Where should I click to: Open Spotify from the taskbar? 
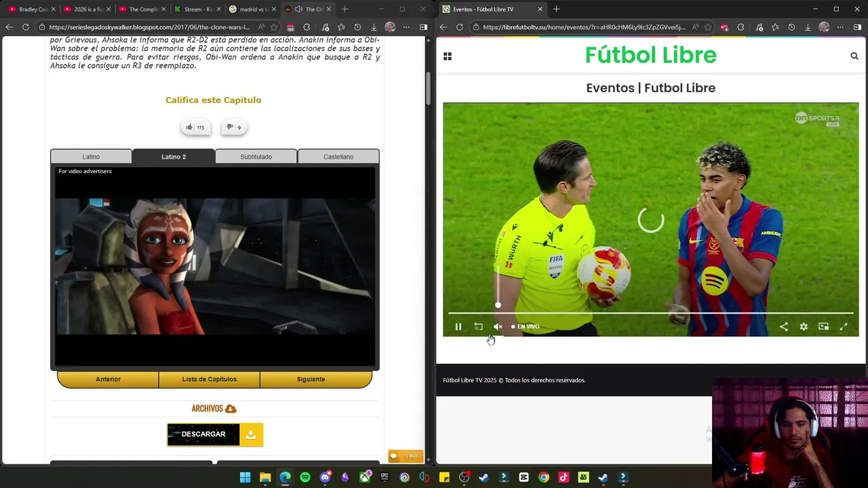[x=305, y=477]
